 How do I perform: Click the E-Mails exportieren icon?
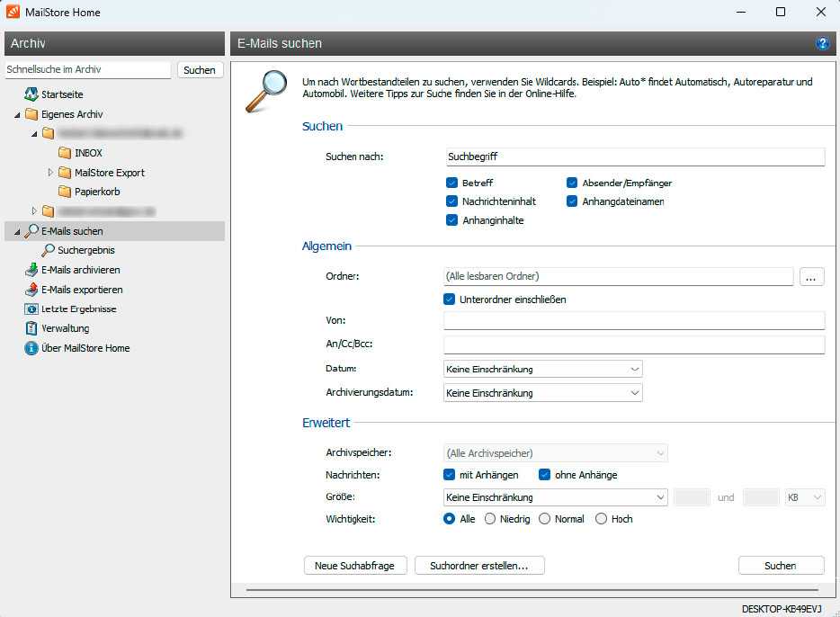click(x=31, y=290)
